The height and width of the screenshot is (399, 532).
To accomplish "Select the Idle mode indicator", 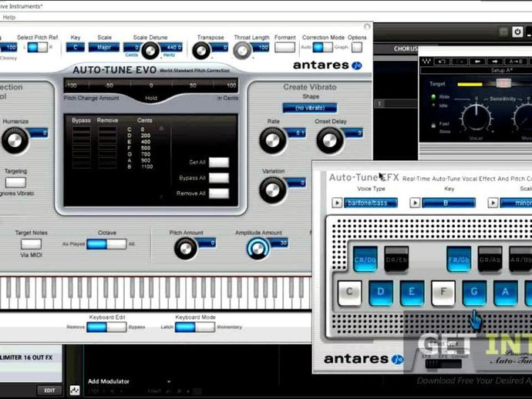I will 433,106.
